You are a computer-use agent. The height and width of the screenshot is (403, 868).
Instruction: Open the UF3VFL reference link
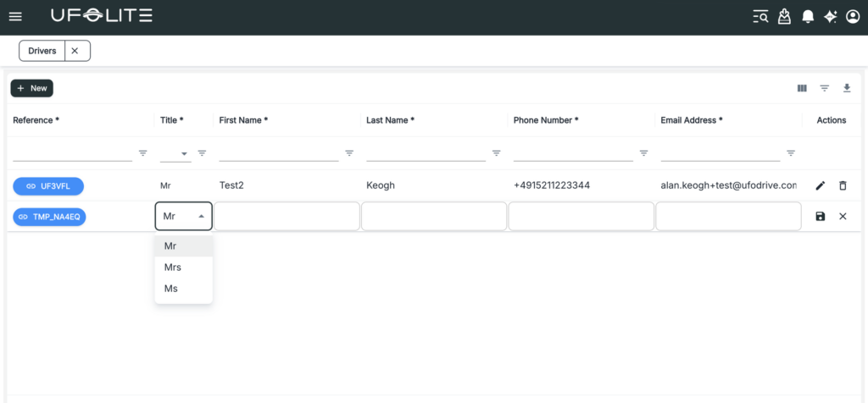tap(48, 185)
